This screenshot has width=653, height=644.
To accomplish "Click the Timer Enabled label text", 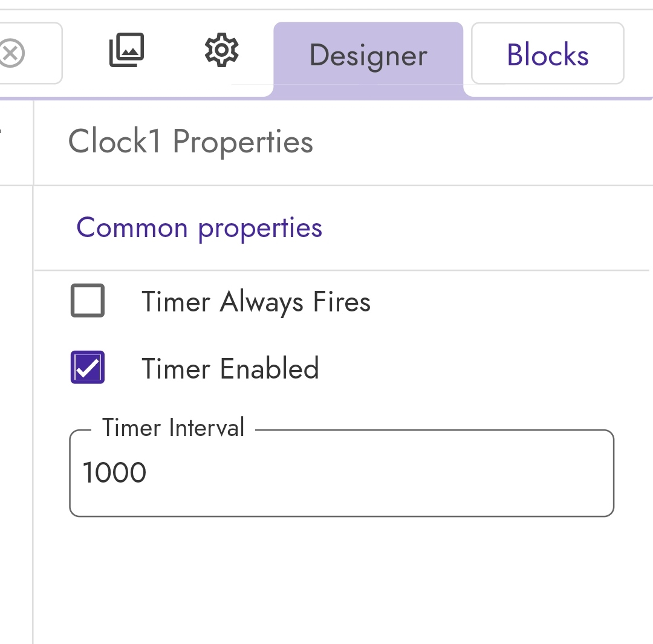I will click(x=230, y=368).
